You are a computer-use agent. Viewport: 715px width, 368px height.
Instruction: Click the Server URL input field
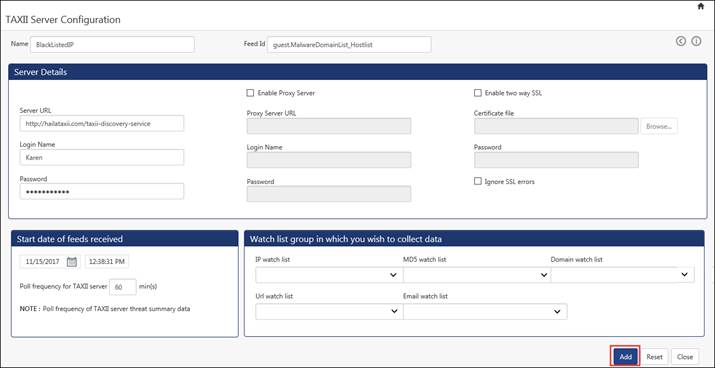(x=102, y=124)
